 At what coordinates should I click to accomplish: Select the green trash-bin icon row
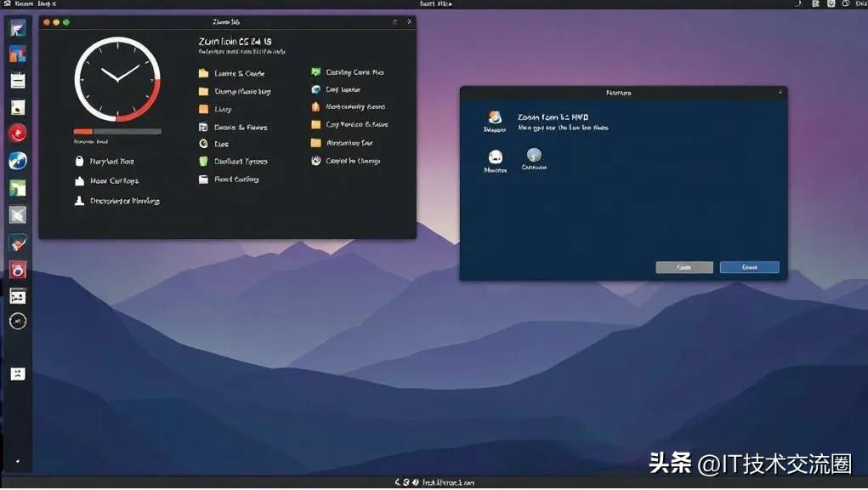point(233,162)
